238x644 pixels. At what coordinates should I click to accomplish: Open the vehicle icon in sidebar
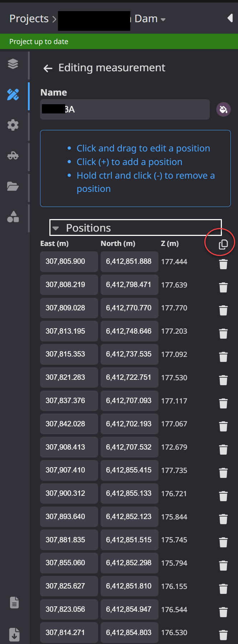(13, 156)
